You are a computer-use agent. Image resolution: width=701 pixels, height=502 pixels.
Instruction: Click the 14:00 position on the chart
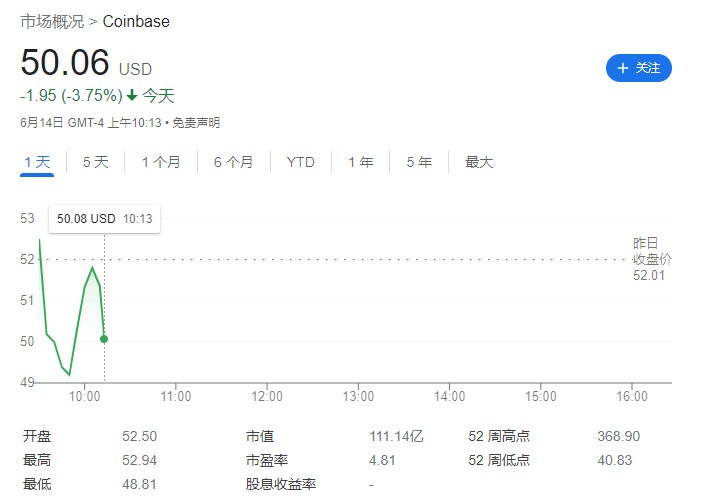449,396
